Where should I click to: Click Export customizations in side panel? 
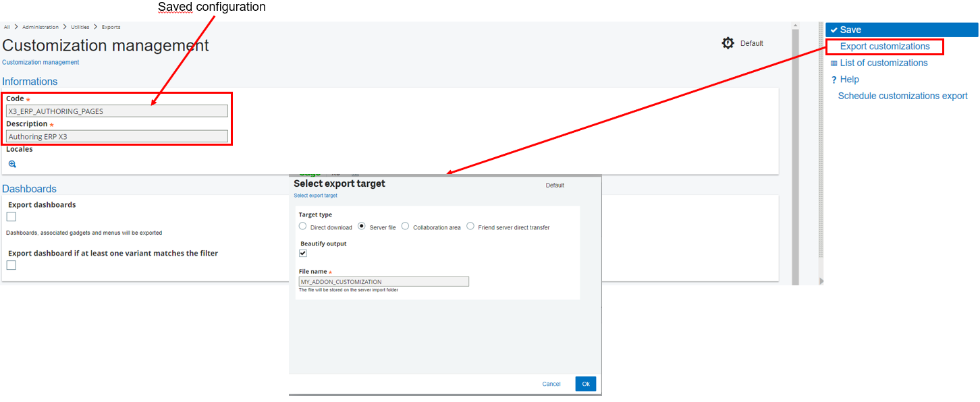(884, 47)
